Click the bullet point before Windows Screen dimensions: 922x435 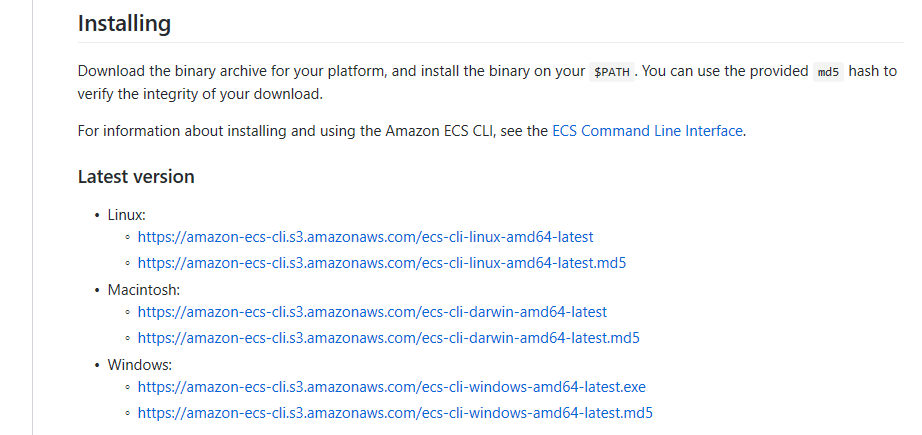97,365
